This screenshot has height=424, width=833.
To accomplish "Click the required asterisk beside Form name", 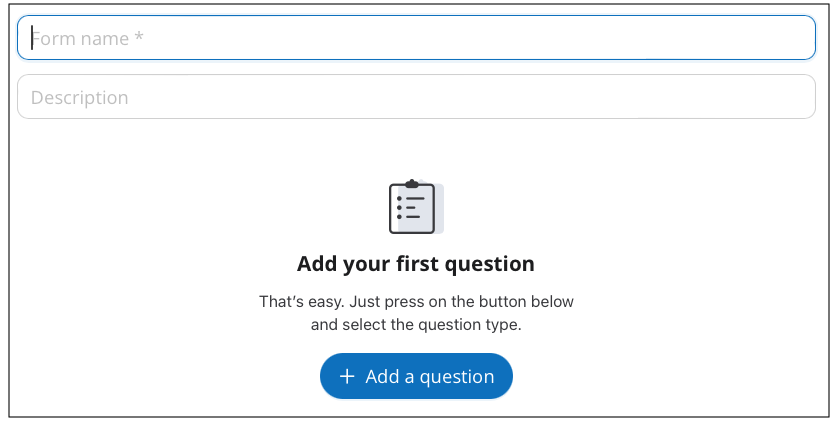I will click(x=139, y=37).
